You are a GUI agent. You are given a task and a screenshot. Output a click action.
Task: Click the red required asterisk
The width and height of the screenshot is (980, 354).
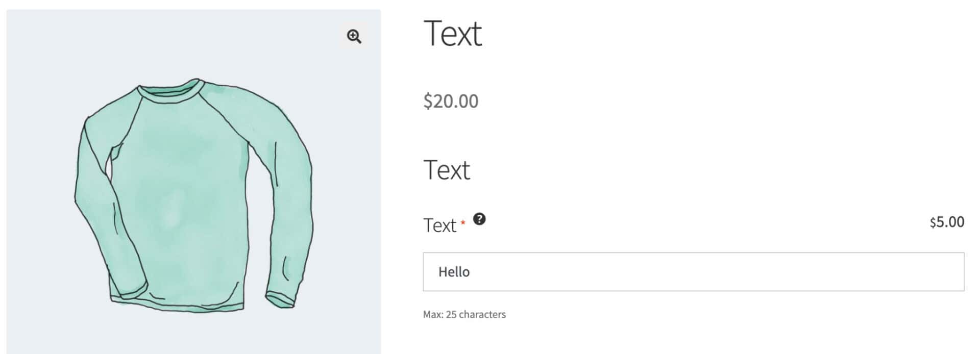click(462, 222)
